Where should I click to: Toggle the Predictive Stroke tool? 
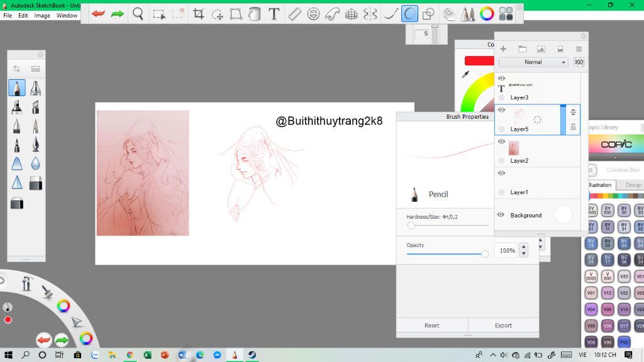[x=409, y=14]
